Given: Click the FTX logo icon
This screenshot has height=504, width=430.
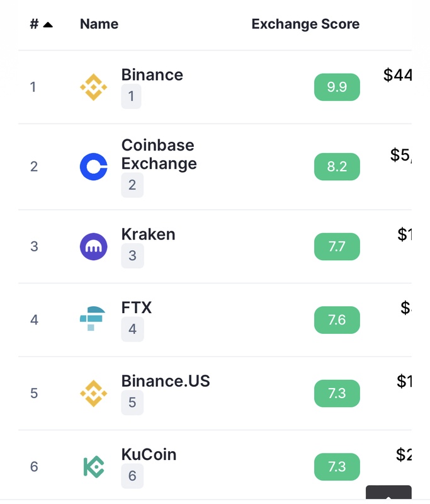Looking at the screenshot, I should tap(94, 319).
